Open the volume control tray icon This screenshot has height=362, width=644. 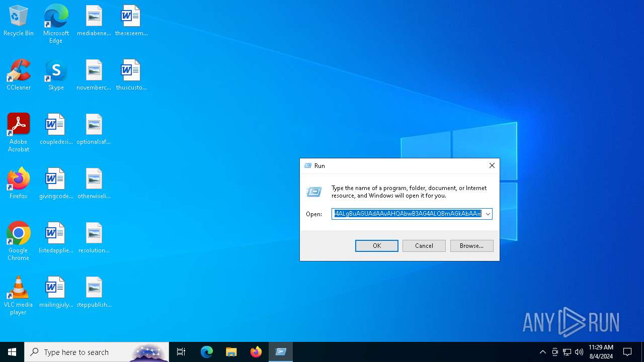[x=579, y=352]
